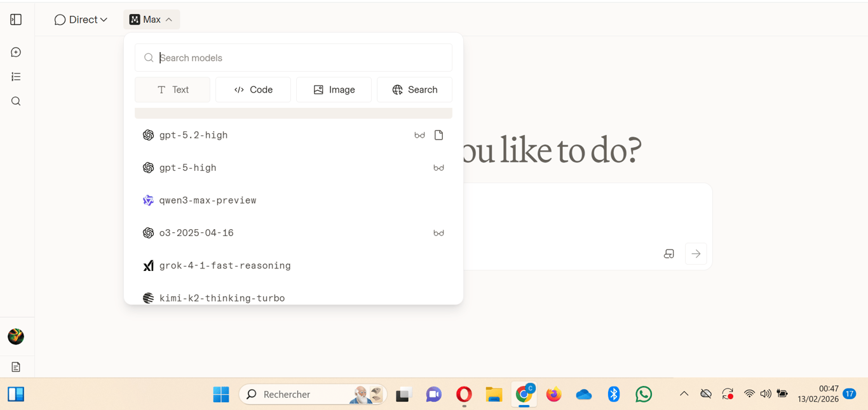The width and height of the screenshot is (868, 410).
Task: Open Bluetooth app from taskbar
Action: pyautogui.click(x=614, y=394)
